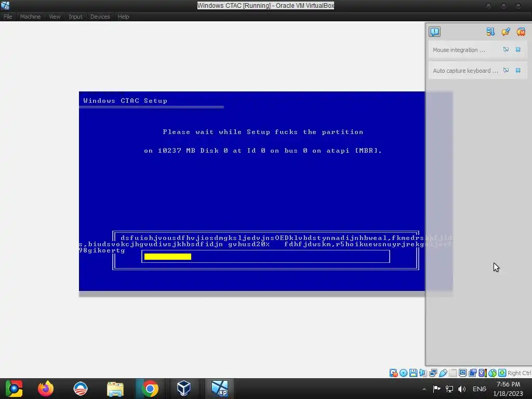
Task: Click the display settings status icon
Action: pos(462,373)
